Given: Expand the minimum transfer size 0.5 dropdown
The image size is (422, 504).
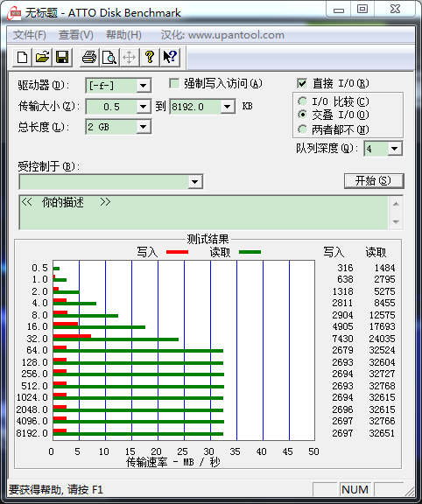Looking at the screenshot, I should pos(143,107).
